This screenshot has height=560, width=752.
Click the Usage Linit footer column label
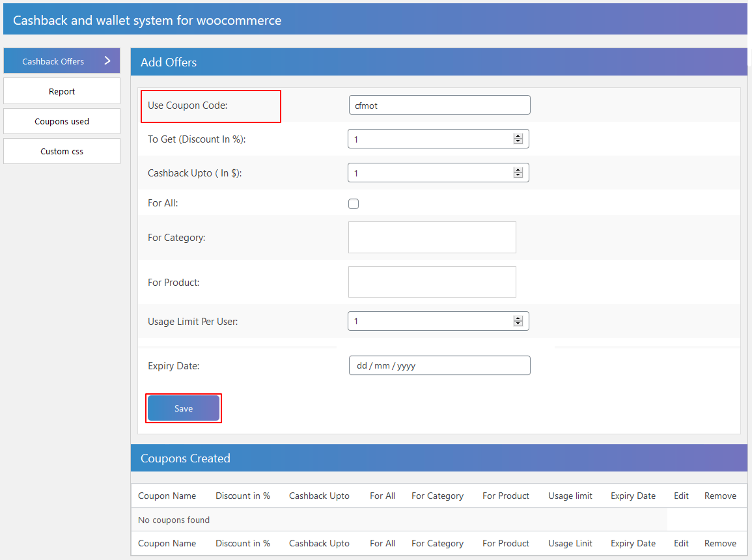click(x=570, y=543)
